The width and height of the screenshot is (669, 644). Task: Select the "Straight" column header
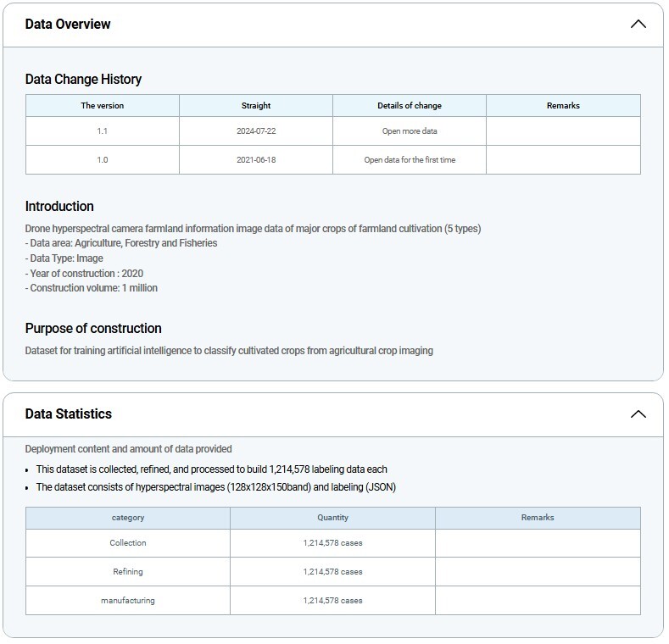coord(256,106)
